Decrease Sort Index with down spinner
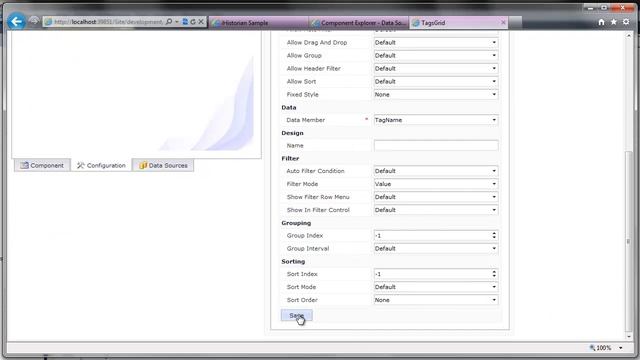The width and height of the screenshot is (640, 360). tap(494, 276)
